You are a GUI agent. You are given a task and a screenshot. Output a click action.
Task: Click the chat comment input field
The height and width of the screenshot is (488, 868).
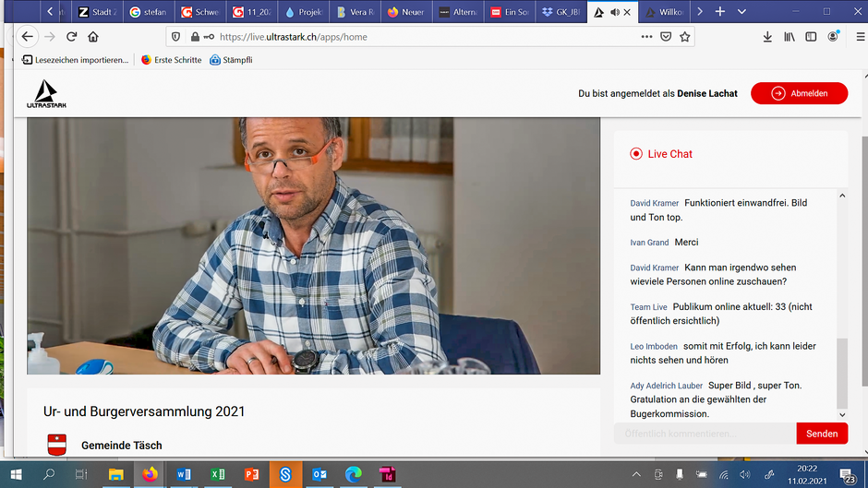[705, 434]
